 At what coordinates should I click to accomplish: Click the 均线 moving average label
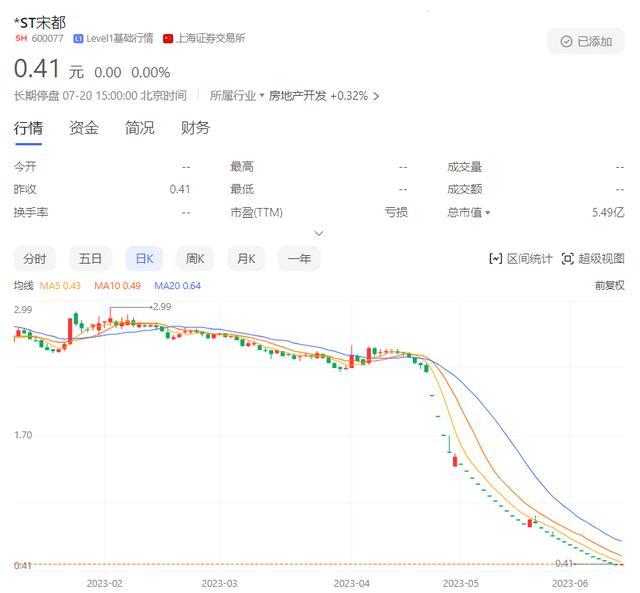tap(24, 286)
